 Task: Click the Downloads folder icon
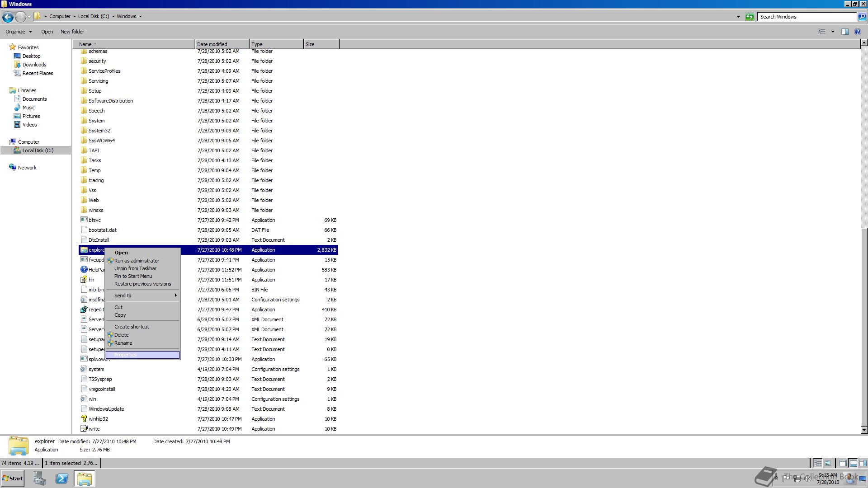pyautogui.click(x=17, y=65)
